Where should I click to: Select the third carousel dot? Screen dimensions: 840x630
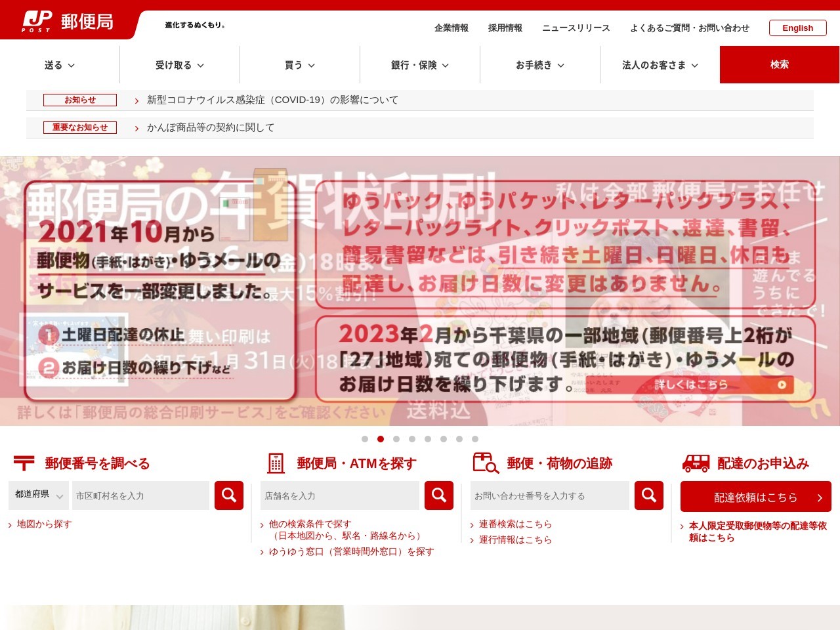click(396, 439)
